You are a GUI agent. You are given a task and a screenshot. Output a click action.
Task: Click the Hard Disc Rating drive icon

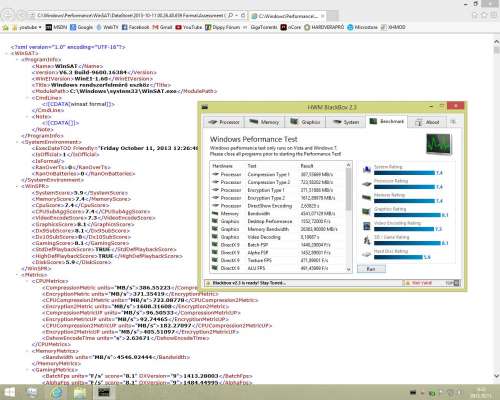coord(367,254)
